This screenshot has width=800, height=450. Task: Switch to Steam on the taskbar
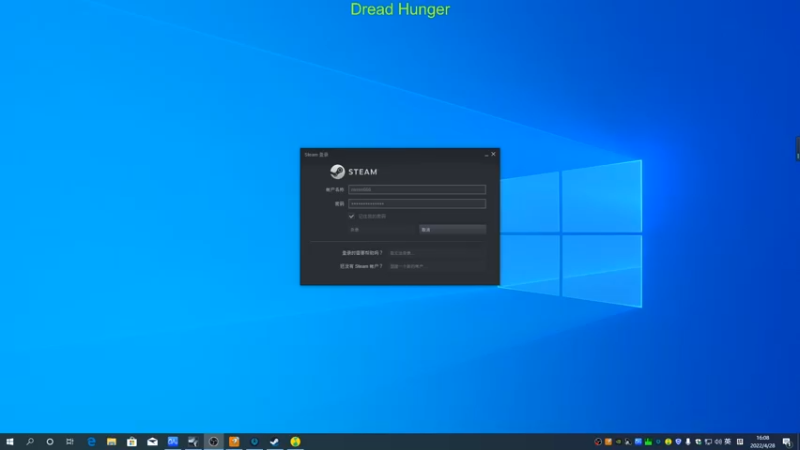coord(274,442)
